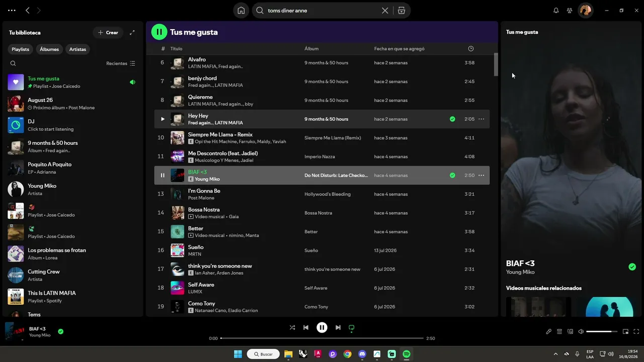
Task: Go back with the left arrow
Action: pyautogui.click(x=28, y=11)
